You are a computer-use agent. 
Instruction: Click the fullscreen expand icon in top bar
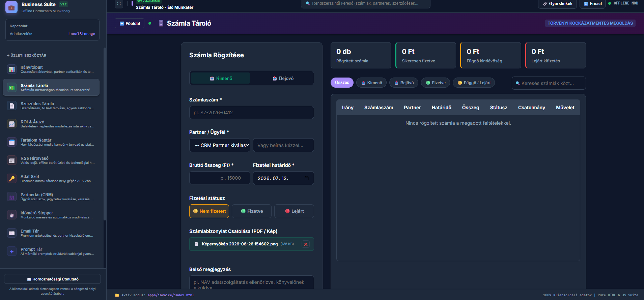pos(119,4)
